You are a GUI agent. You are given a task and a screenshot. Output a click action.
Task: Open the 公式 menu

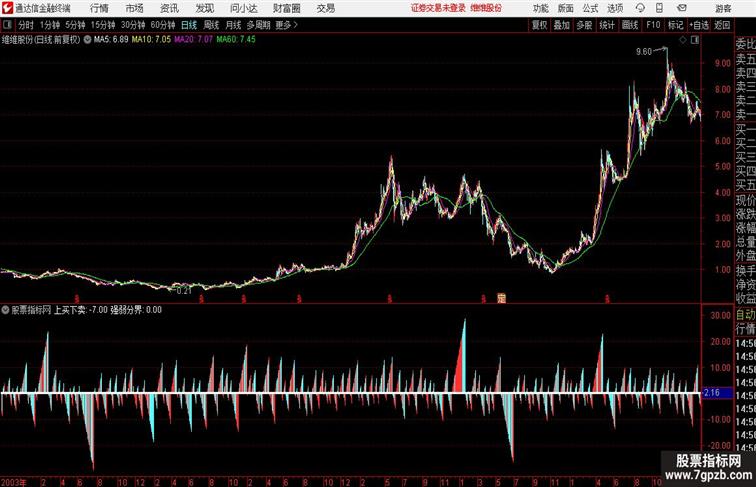590,8
